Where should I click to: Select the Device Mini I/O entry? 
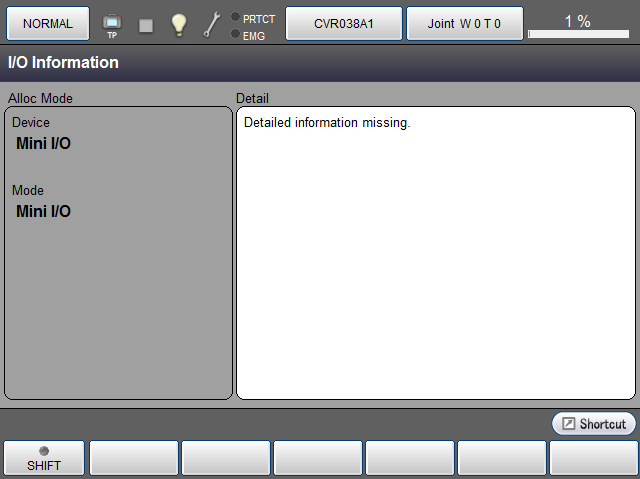[43, 143]
